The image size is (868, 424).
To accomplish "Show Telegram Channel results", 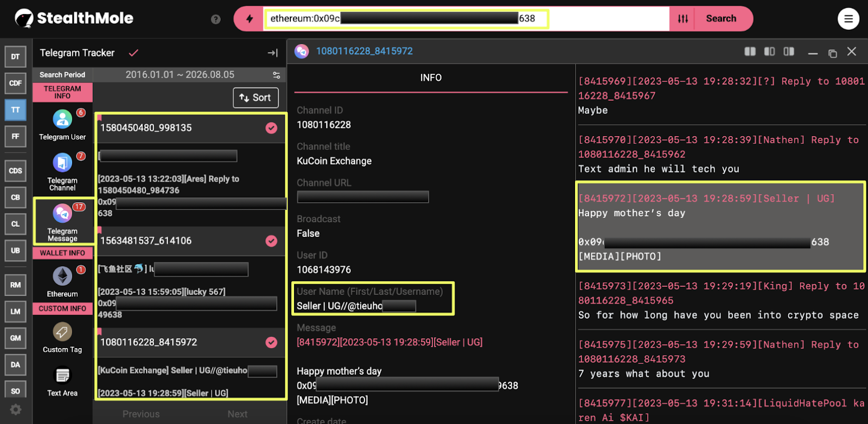I will pos(62,171).
